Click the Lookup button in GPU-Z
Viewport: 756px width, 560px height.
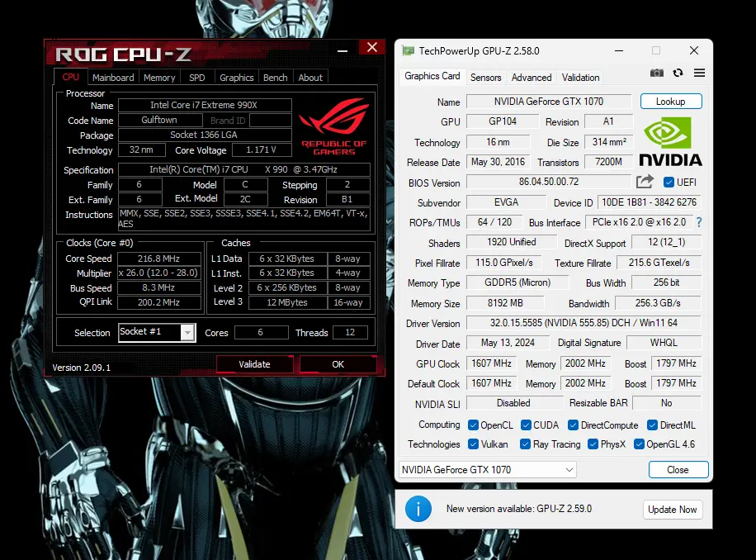tap(671, 102)
